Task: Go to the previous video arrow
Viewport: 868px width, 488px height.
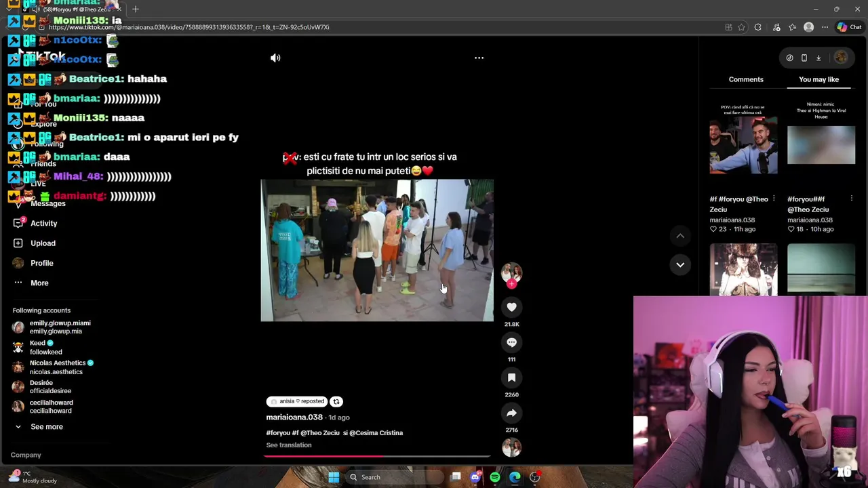Action: (x=680, y=235)
